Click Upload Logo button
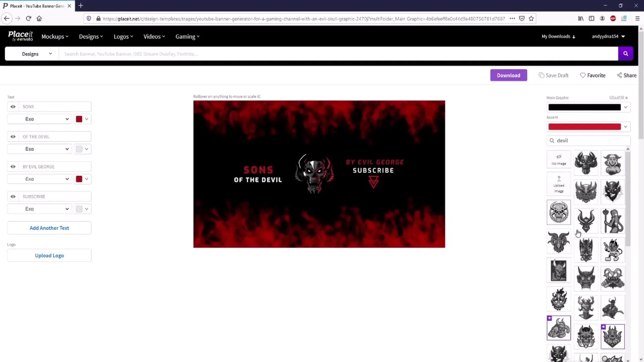This screenshot has width=644, height=362. 49,255
